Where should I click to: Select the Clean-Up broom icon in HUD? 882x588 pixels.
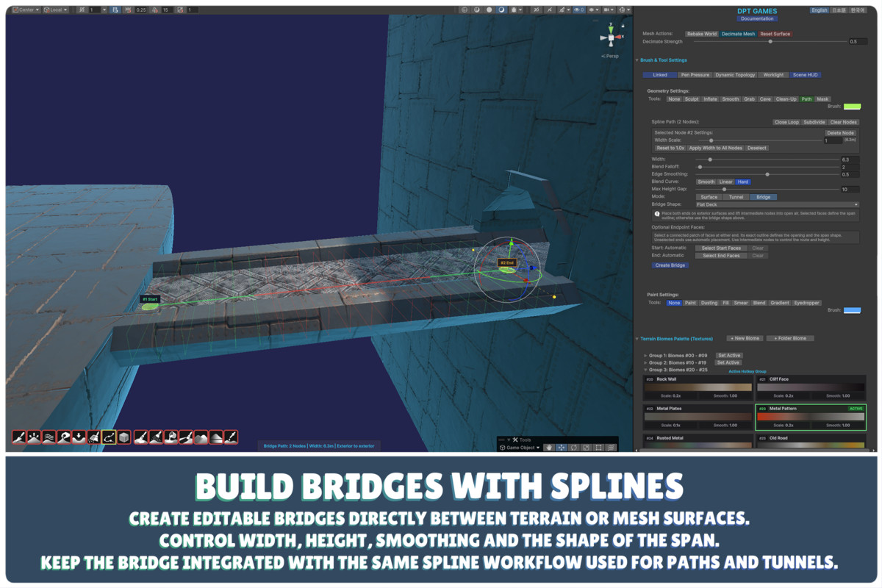coord(93,437)
